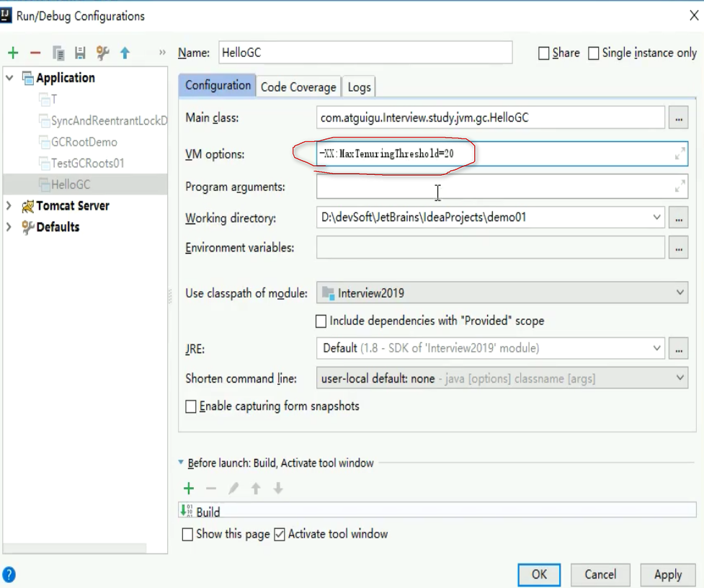Click the Program arguments field
704x588 pixels.
point(502,187)
